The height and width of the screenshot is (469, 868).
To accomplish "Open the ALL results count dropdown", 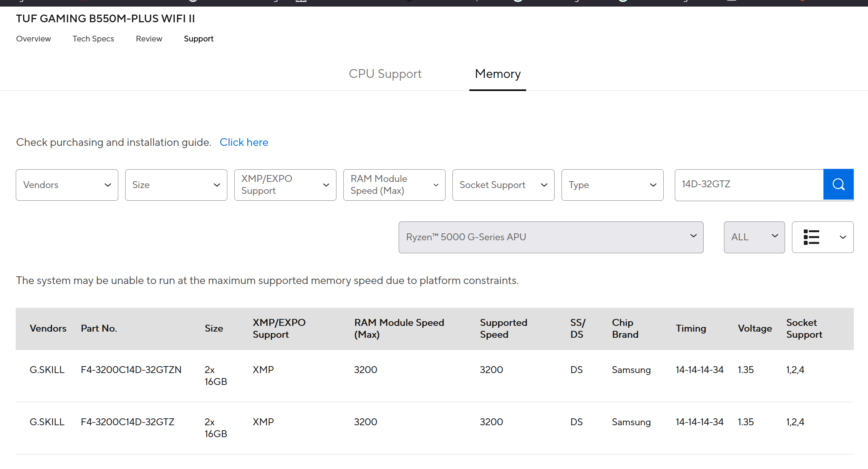I will [x=754, y=237].
